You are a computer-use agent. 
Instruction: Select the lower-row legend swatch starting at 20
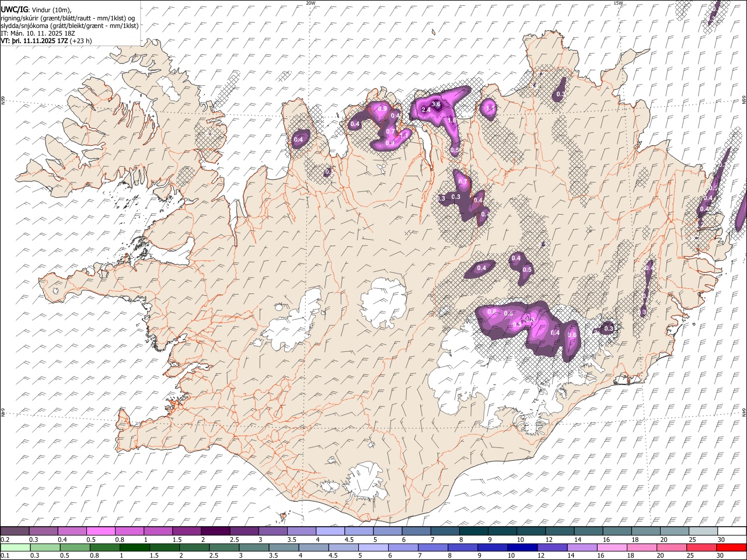point(671,547)
